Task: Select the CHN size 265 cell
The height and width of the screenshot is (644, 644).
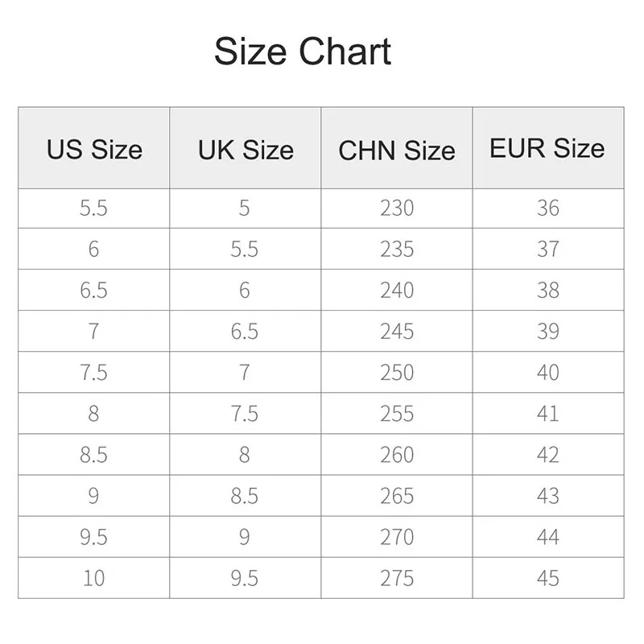Action: point(397,496)
